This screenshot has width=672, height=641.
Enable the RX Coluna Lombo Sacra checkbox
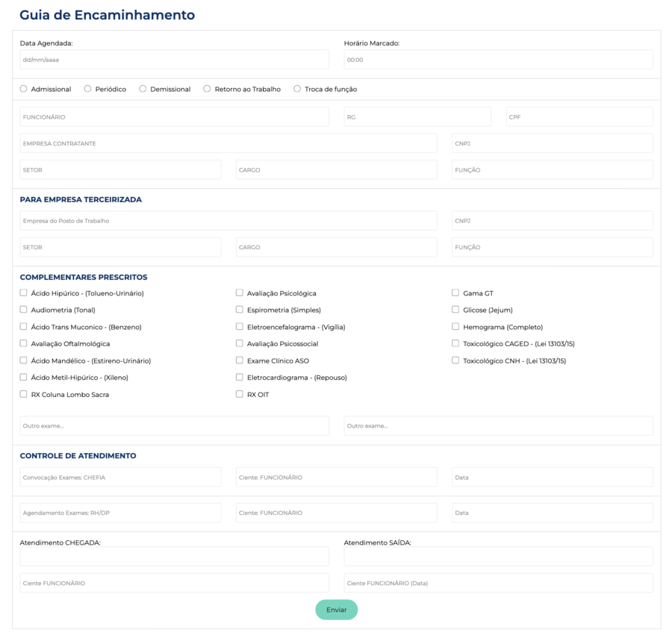[x=24, y=394]
